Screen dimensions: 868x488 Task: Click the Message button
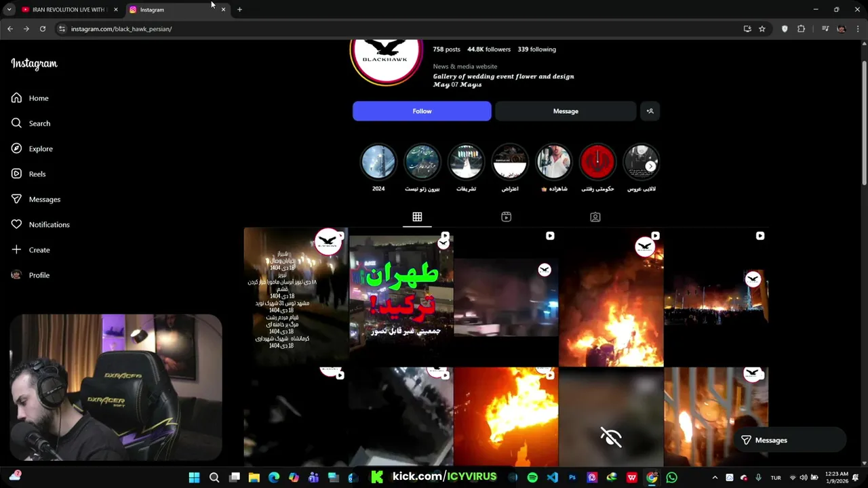[x=566, y=111]
